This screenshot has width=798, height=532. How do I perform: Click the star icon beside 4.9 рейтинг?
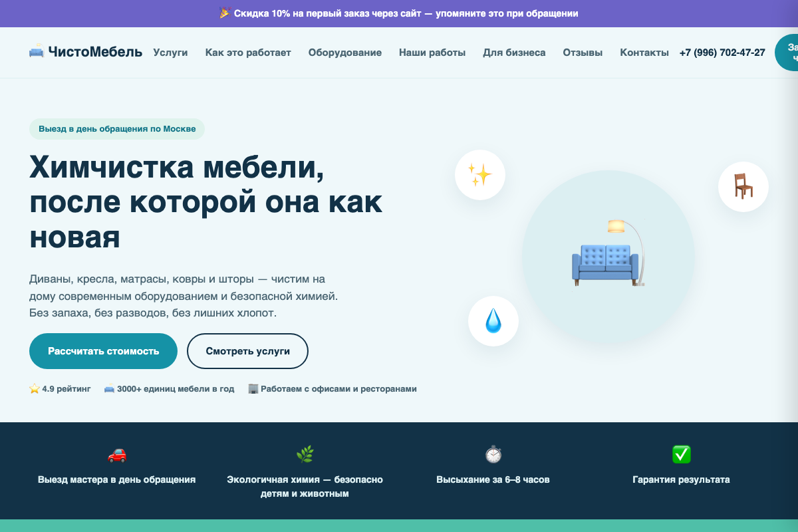tap(35, 389)
